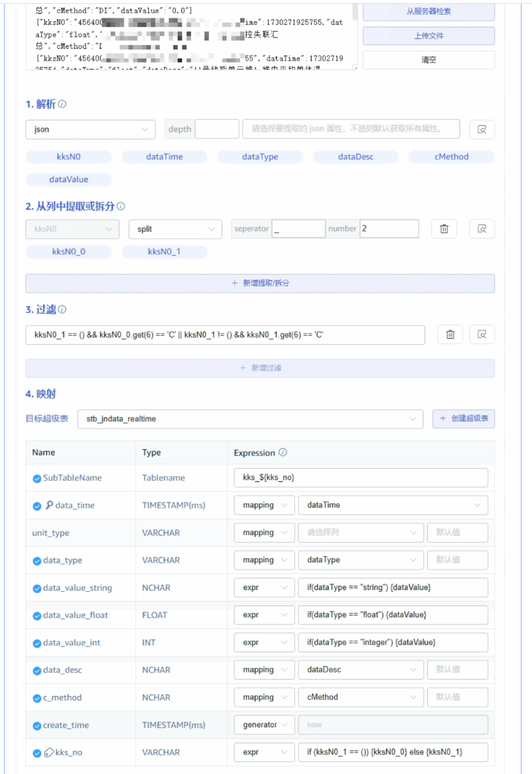Click tag icon next to kks_no

(x=49, y=752)
